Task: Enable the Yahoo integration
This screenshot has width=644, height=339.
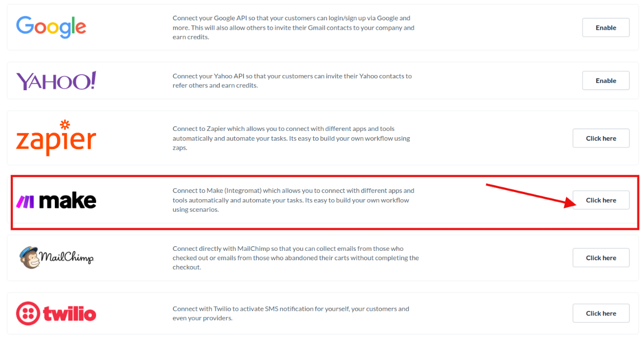Action: [x=605, y=81]
